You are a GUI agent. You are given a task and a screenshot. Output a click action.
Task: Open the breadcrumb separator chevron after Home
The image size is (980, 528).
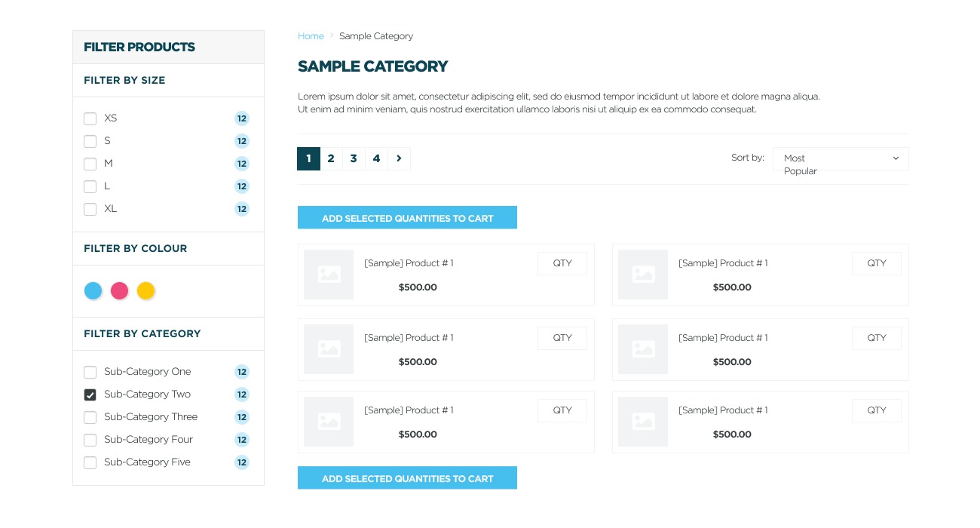(x=332, y=36)
